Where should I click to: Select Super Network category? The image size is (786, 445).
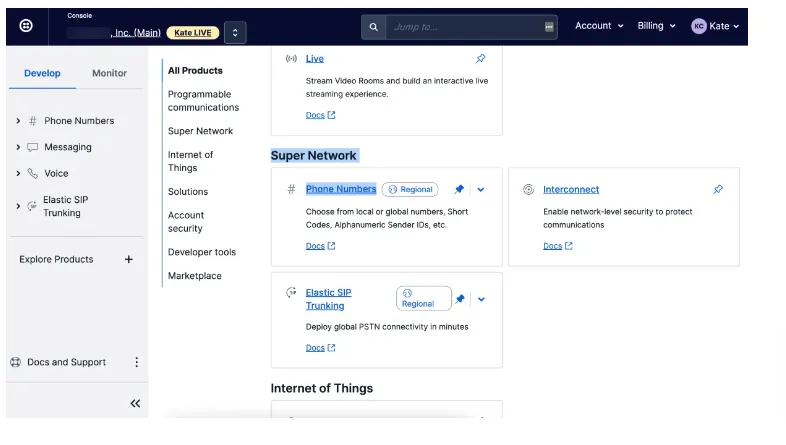(x=200, y=131)
